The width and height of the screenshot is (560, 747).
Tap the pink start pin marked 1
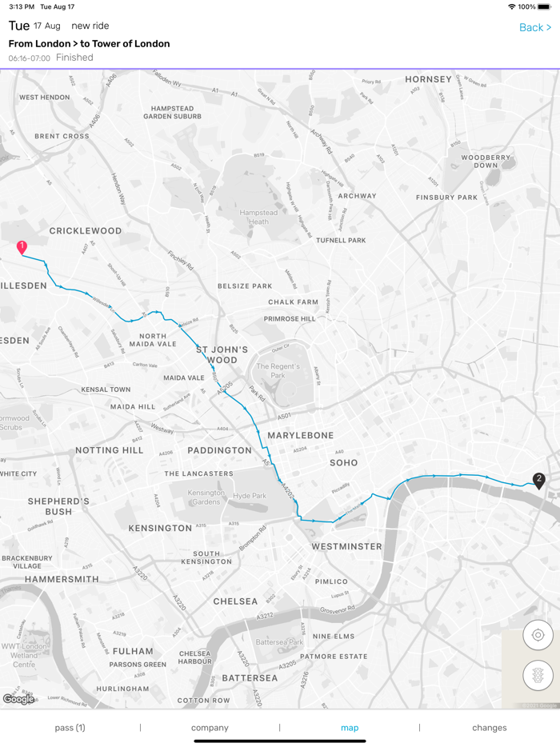coord(22,248)
